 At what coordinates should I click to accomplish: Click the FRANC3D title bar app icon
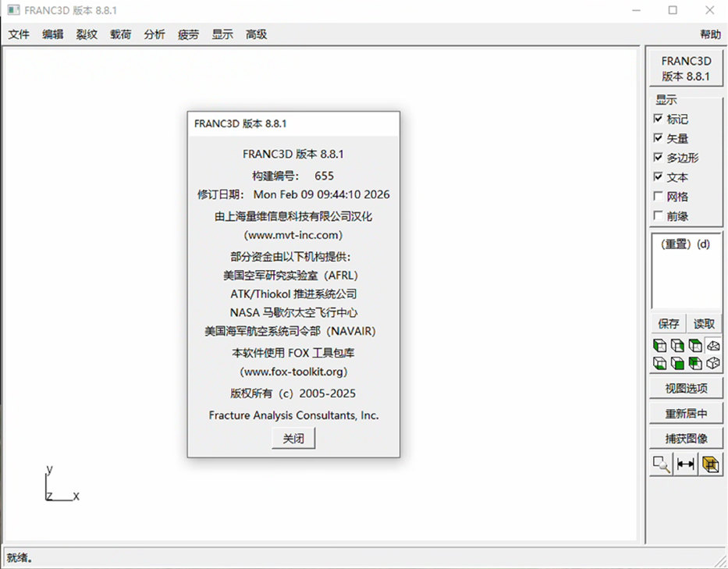13,9
